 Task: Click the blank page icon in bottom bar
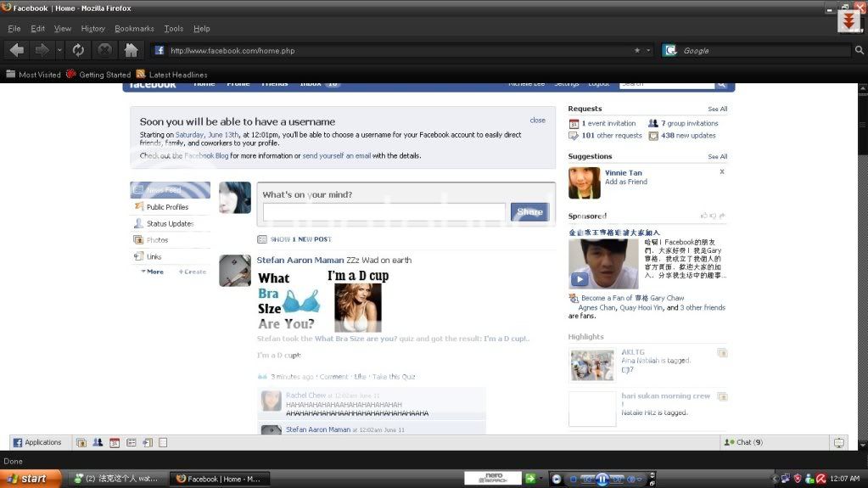[163, 442]
